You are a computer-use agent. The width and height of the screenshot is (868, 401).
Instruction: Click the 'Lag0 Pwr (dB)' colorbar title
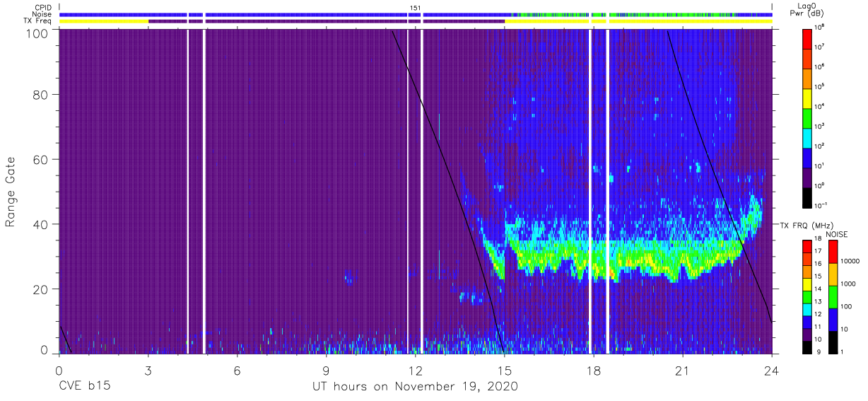coord(807,10)
